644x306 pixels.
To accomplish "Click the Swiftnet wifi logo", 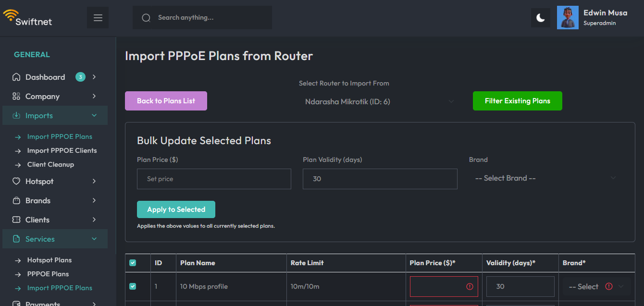I will tap(10, 15).
